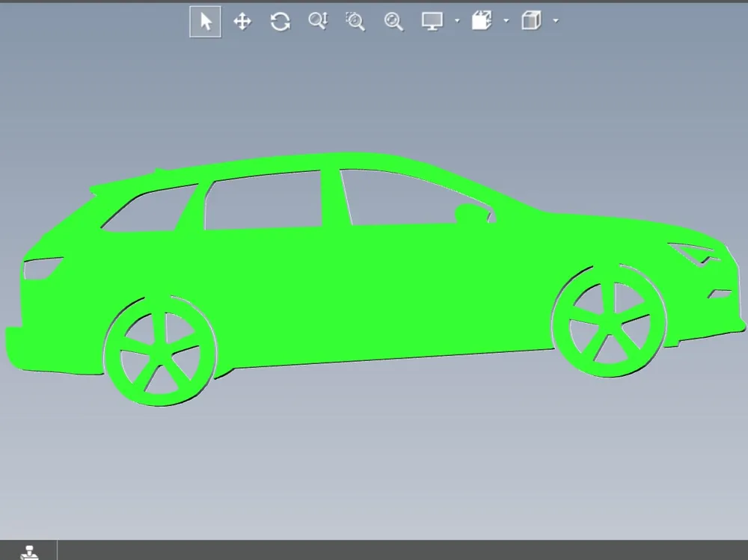Click the stamp icon in bottom bar
This screenshot has width=748, height=560.
[x=28, y=553]
